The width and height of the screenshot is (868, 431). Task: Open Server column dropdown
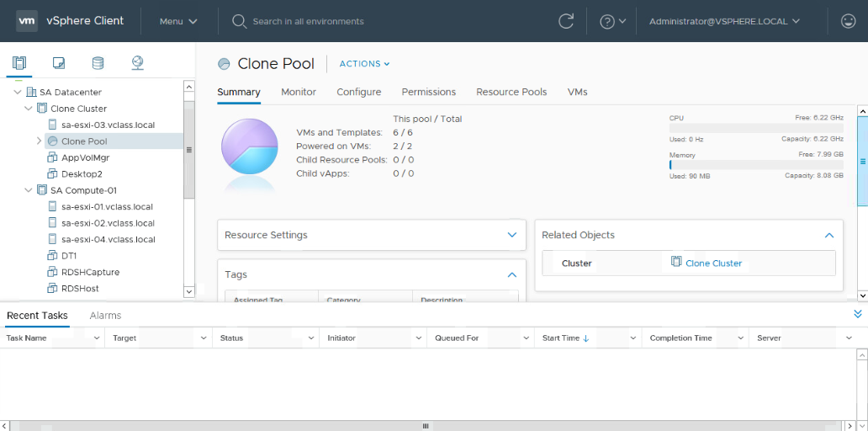coord(849,338)
